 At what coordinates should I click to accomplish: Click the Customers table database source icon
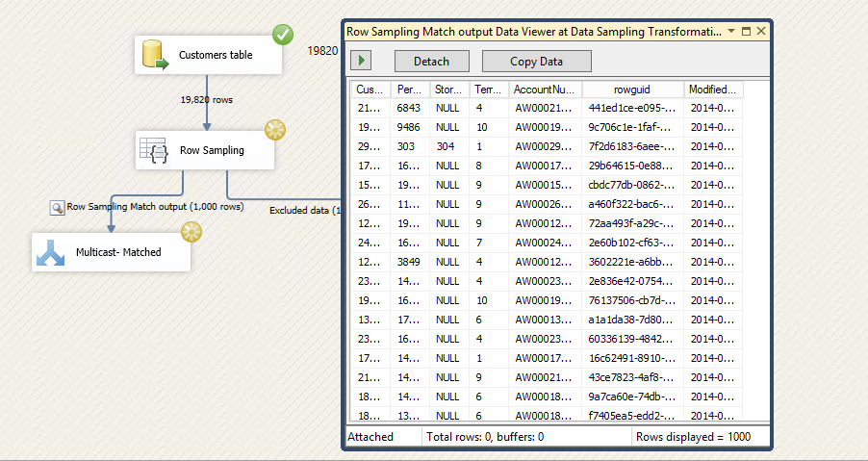coord(156,56)
